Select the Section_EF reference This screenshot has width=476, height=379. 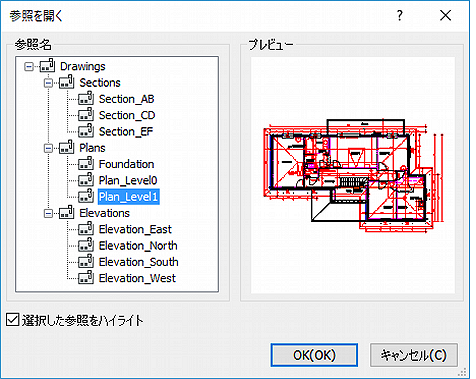126,132
